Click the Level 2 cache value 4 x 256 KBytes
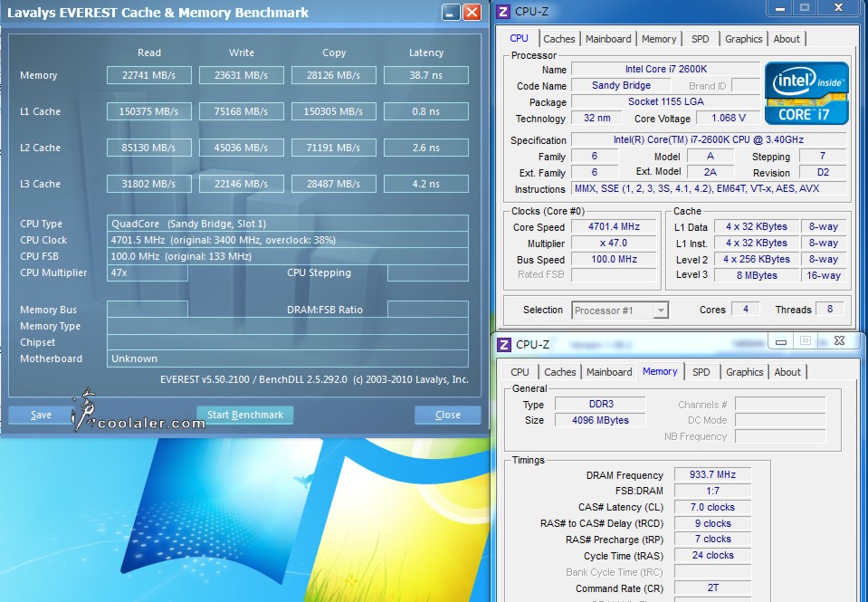The height and width of the screenshot is (602, 868). pos(756,259)
